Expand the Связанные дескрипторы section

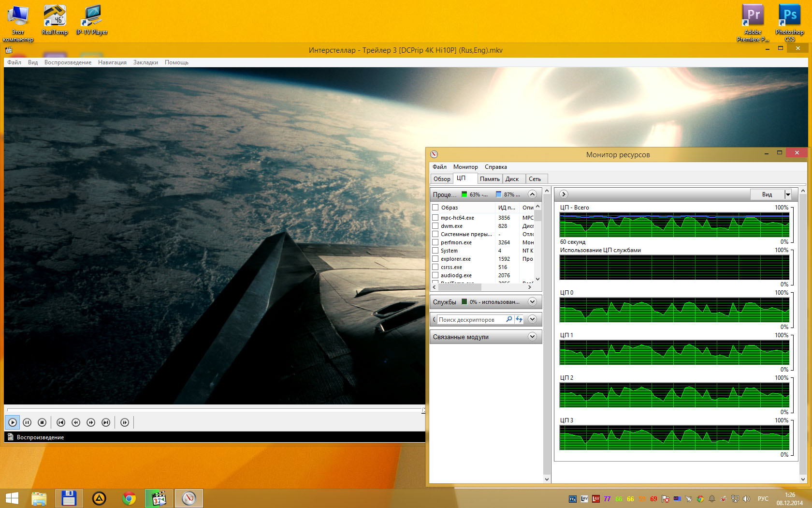tap(532, 319)
